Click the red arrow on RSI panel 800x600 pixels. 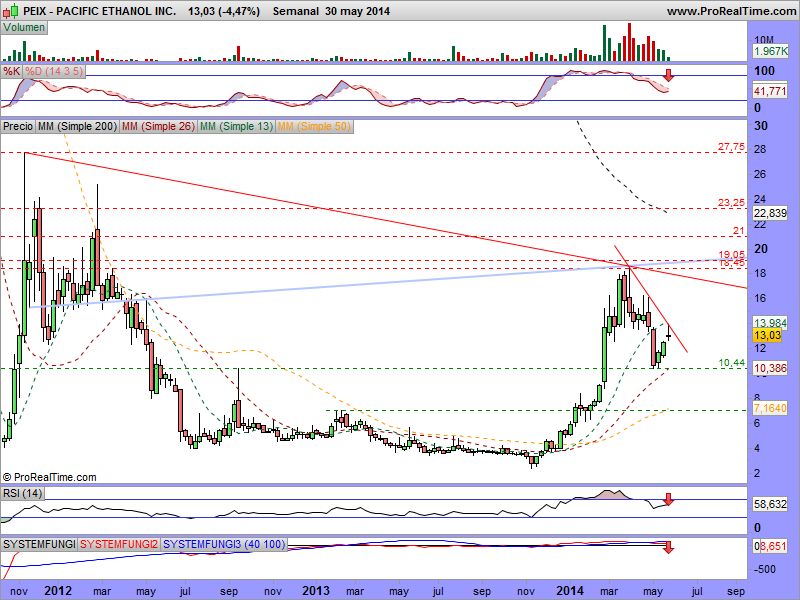click(x=668, y=499)
